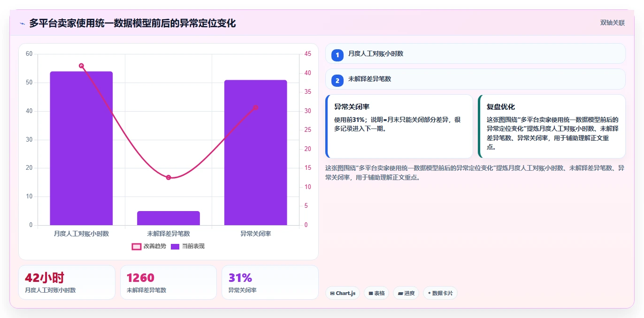The image size is (644, 318).
Task: Click the 双轴关联 label in header
Action: (612, 23)
